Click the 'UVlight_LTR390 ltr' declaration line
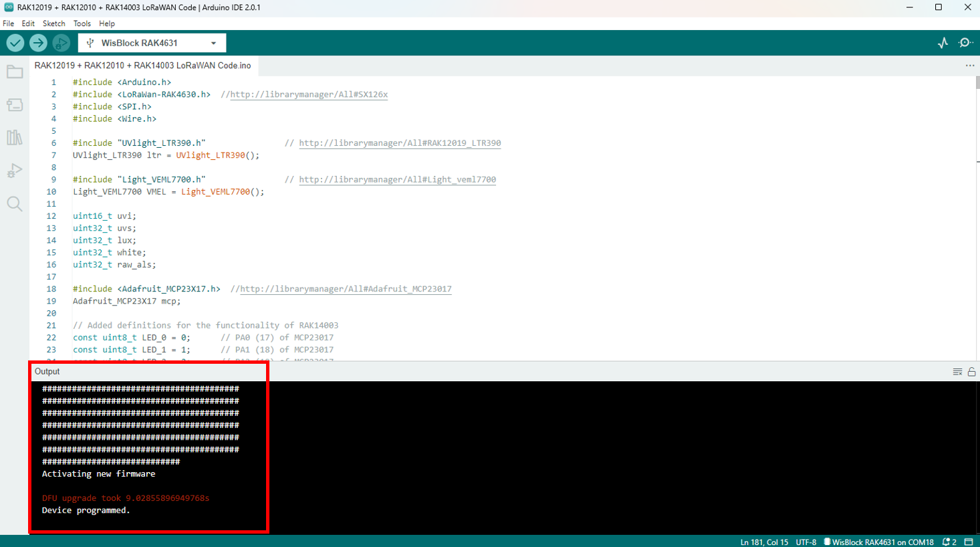Image resolution: width=980 pixels, height=547 pixels. [166, 155]
